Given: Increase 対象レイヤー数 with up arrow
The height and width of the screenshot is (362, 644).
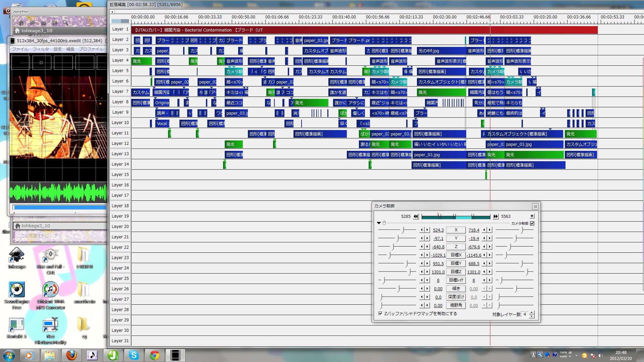Looking at the screenshot, I should [x=532, y=312].
